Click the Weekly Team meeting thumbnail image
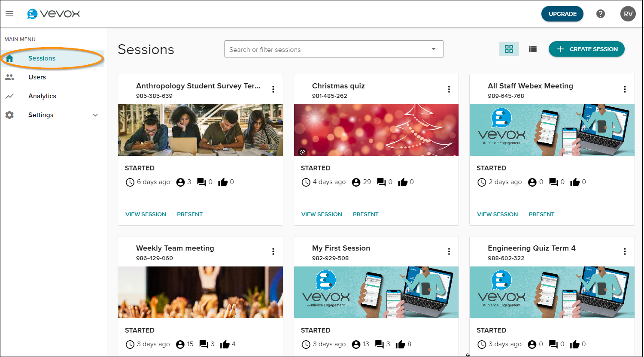Image resolution: width=644 pixels, height=357 pixels. pos(200,292)
